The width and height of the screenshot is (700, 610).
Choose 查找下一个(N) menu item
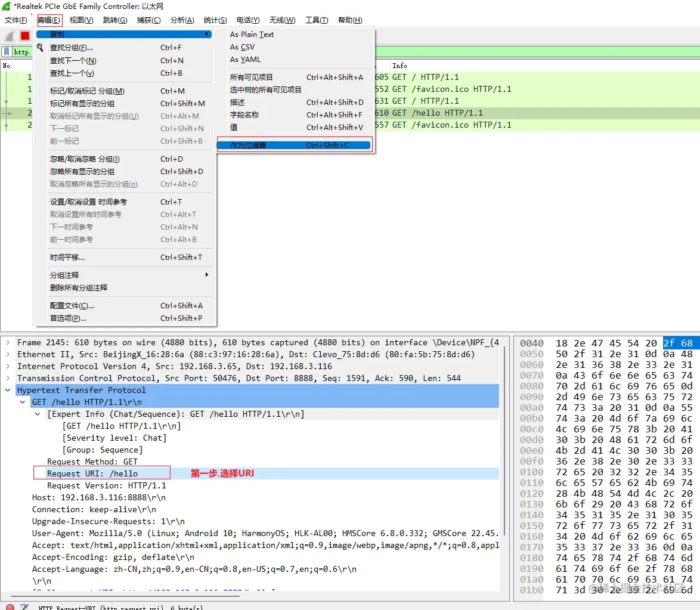123,61
